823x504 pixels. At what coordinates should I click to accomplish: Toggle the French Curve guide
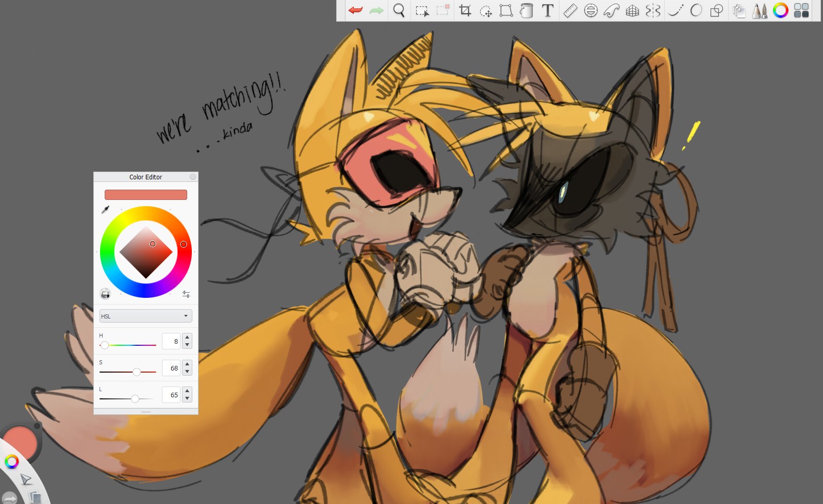coord(612,10)
